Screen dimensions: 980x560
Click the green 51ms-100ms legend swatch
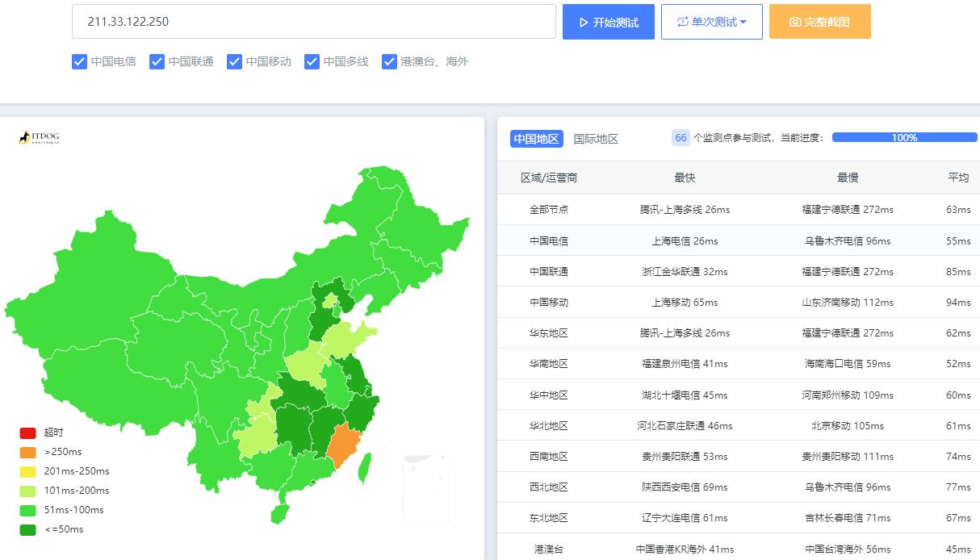pyautogui.click(x=27, y=510)
